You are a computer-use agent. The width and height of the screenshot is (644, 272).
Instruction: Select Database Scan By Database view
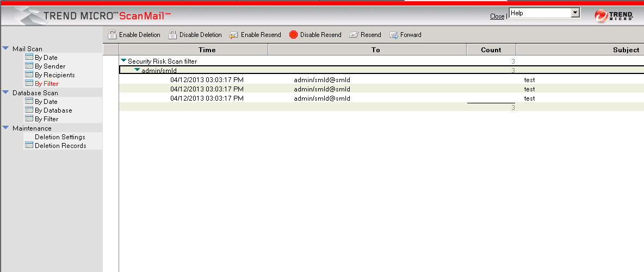click(x=53, y=110)
